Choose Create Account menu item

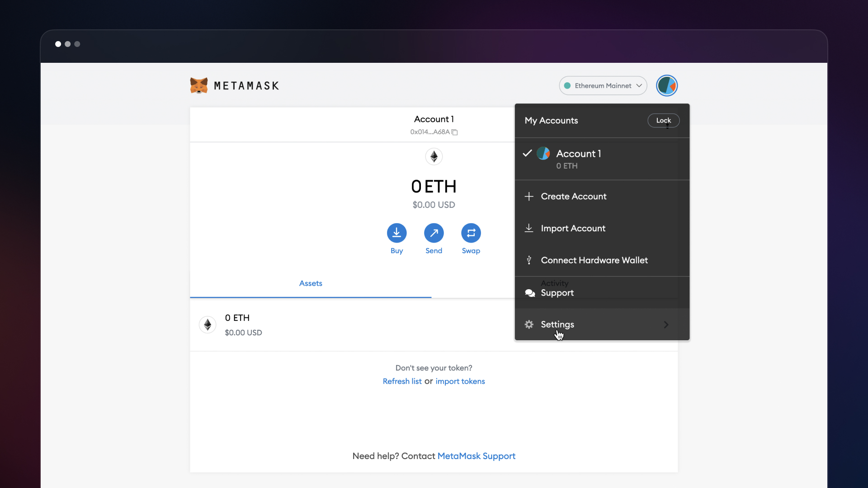573,197
